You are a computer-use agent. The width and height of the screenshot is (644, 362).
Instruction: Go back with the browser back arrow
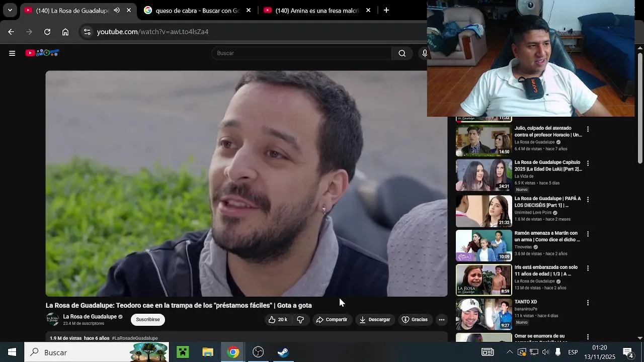(x=11, y=32)
